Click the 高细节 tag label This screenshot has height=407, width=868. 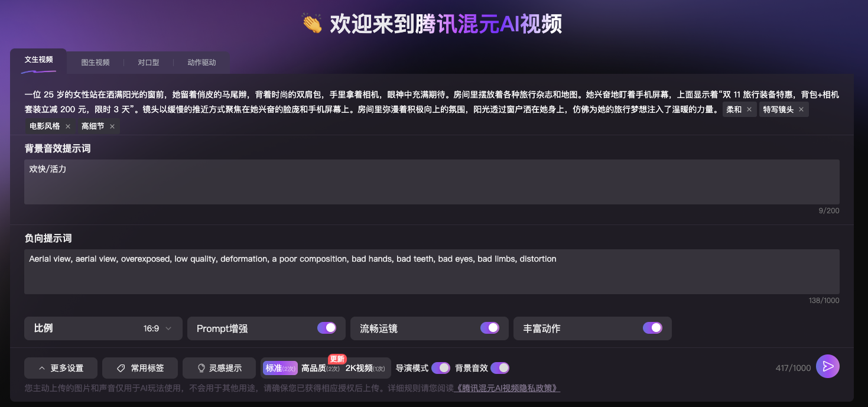coord(93,126)
